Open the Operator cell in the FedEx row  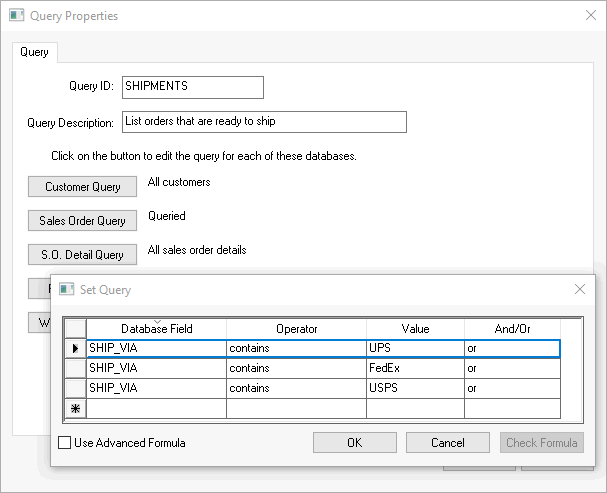pyautogui.click(x=296, y=368)
